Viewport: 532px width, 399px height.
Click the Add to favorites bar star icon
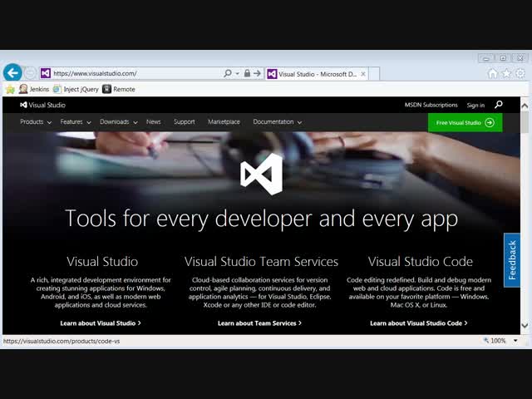(x=11, y=89)
